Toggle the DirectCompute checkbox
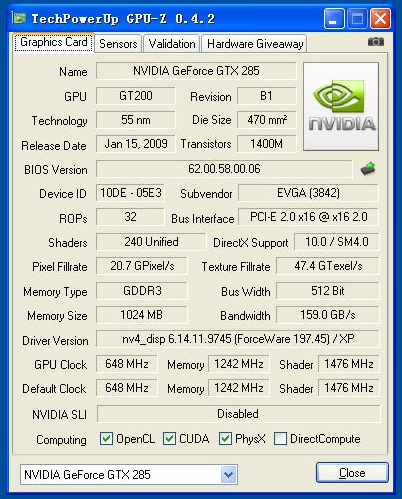 (280, 439)
